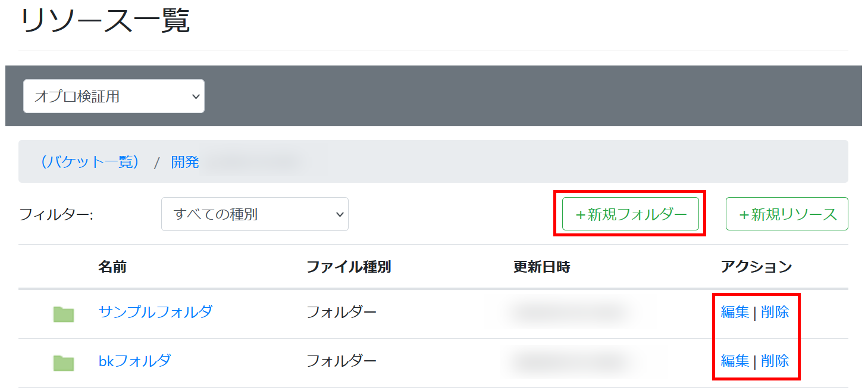
Task: Click the アクション column header
Action: click(756, 267)
